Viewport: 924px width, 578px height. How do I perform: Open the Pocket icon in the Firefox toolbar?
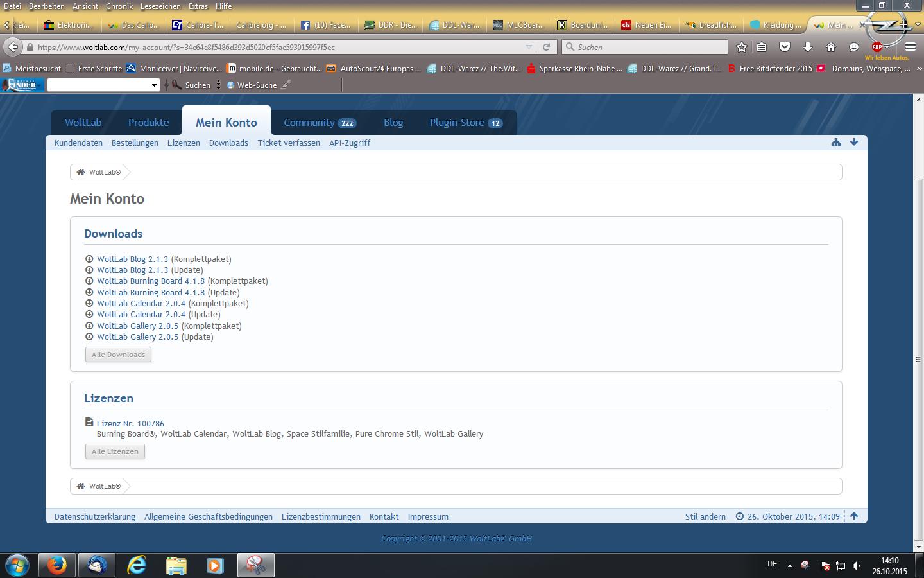pyautogui.click(x=784, y=47)
